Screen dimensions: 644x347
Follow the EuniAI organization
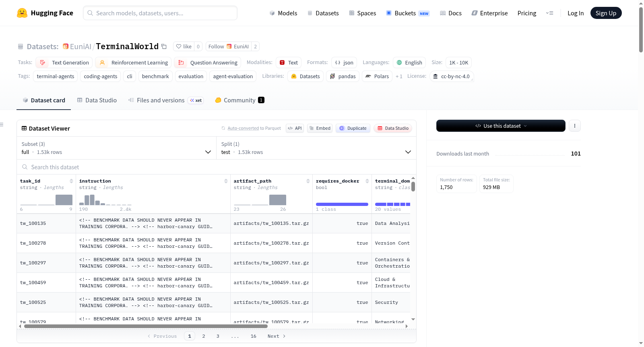[229, 46]
